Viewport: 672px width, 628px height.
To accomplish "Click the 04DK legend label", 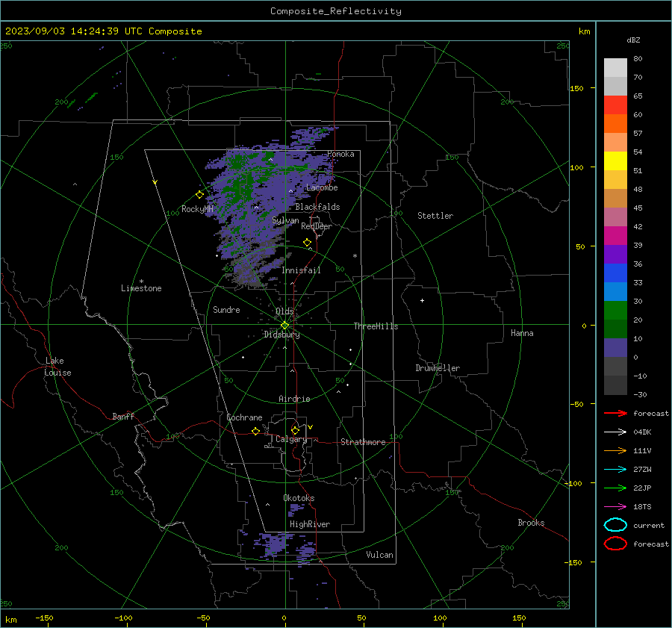I will coord(642,432).
